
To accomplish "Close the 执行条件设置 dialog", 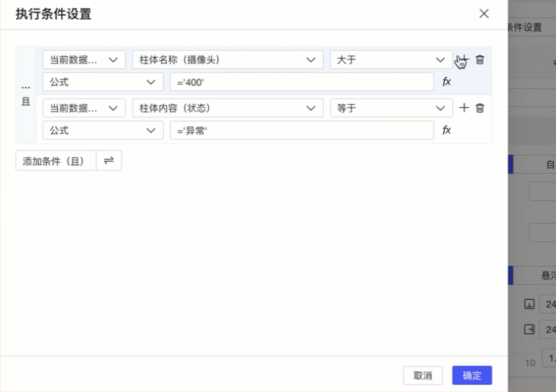I will click(484, 13).
